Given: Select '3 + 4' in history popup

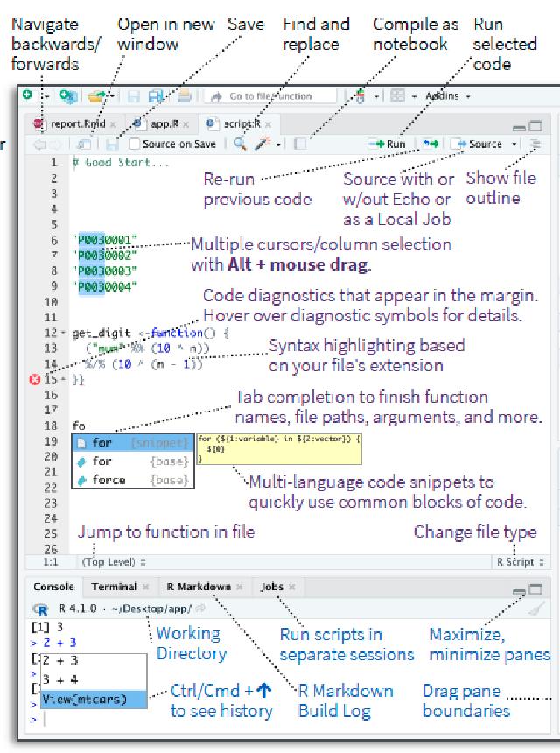Looking at the screenshot, I should [x=94, y=680].
